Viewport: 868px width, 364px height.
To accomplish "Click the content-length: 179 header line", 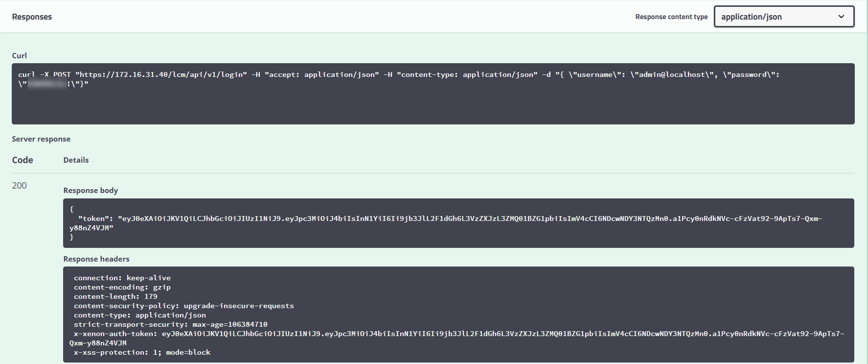I will pos(115,296).
